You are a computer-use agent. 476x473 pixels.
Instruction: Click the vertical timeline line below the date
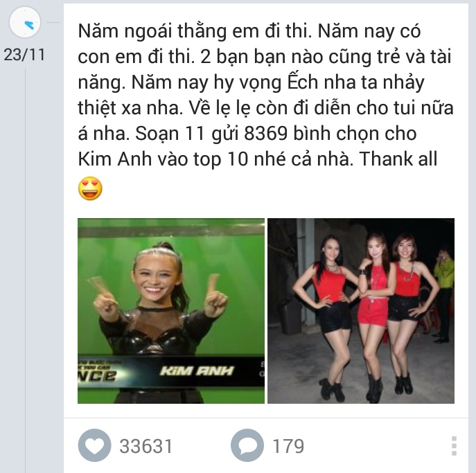25,270
